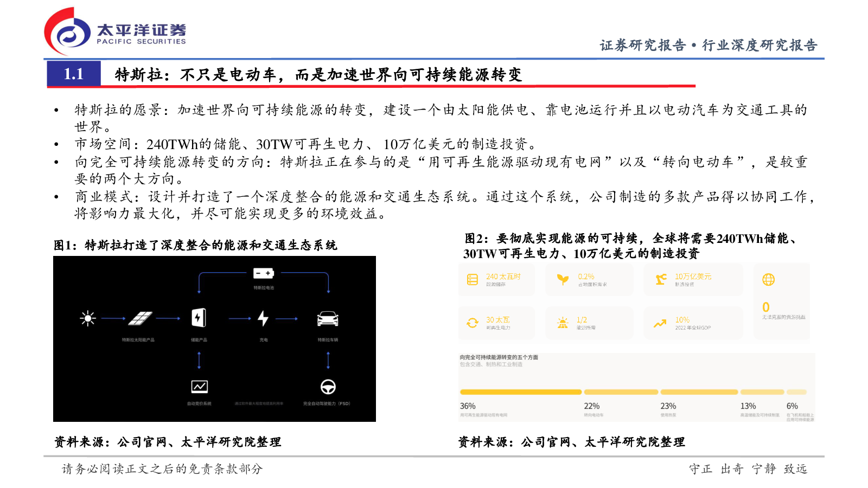This screenshot has height=488, width=868.
Task: Click the 6% progress bar segment
Action: pos(797,392)
